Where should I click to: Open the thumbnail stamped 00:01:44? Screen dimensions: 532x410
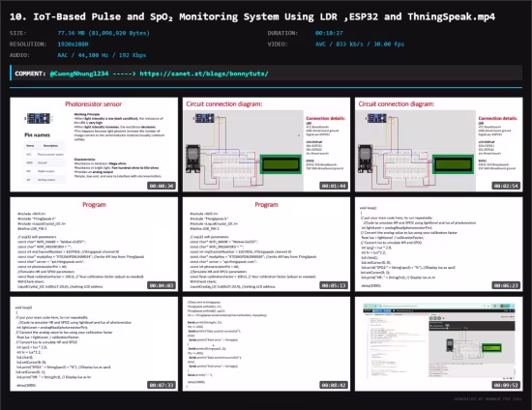266,144
